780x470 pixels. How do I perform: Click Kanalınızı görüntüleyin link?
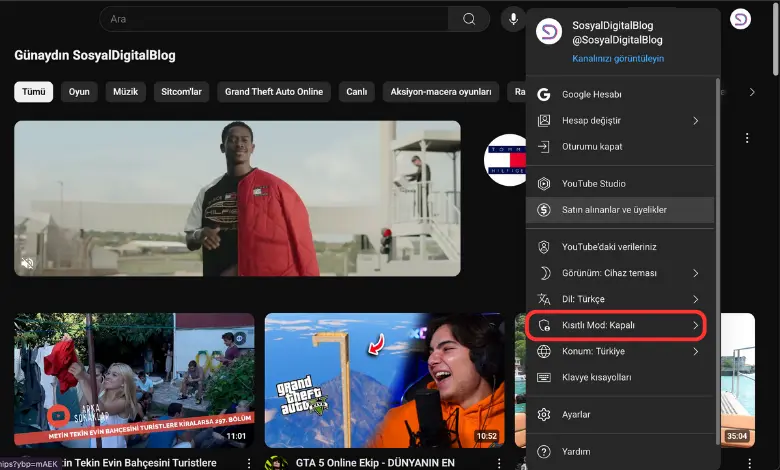[x=618, y=59]
